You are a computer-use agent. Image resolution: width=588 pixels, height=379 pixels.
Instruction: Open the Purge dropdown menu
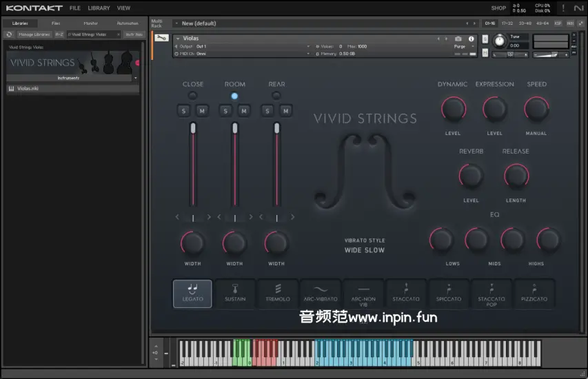point(461,46)
